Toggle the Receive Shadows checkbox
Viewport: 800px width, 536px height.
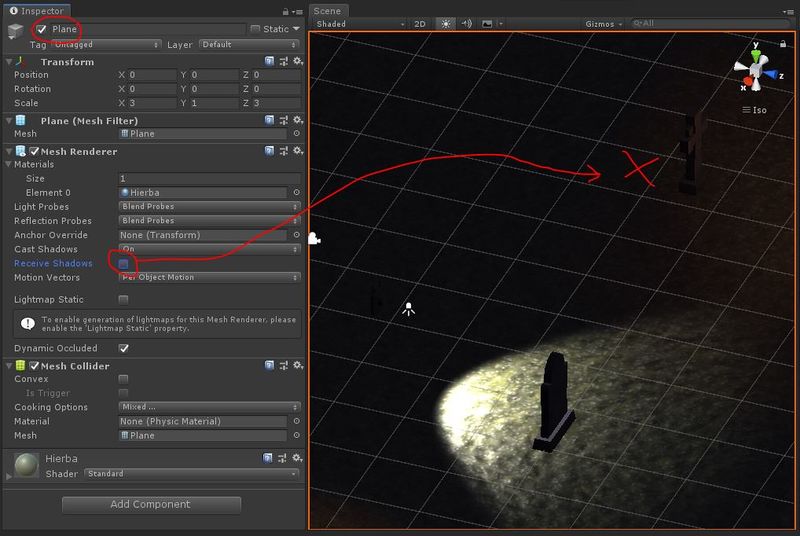pyautogui.click(x=123, y=264)
